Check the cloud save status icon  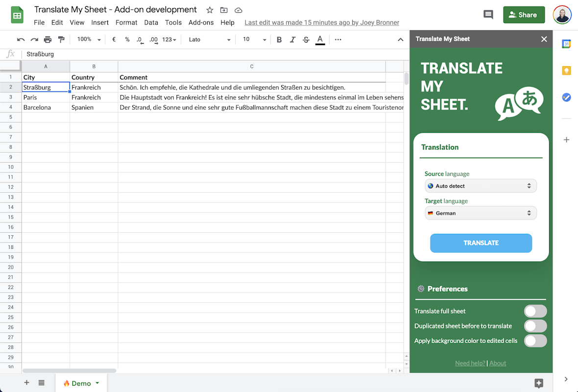239,10
